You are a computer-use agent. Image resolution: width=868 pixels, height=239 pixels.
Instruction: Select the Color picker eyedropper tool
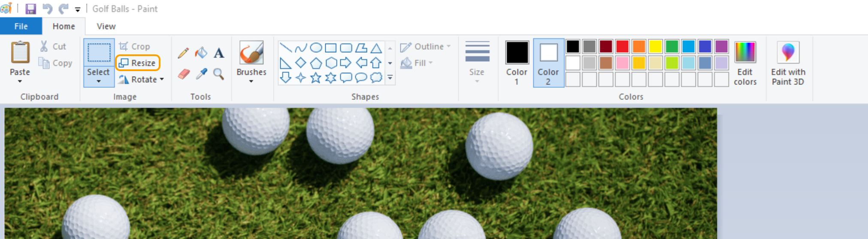(201, 74)
